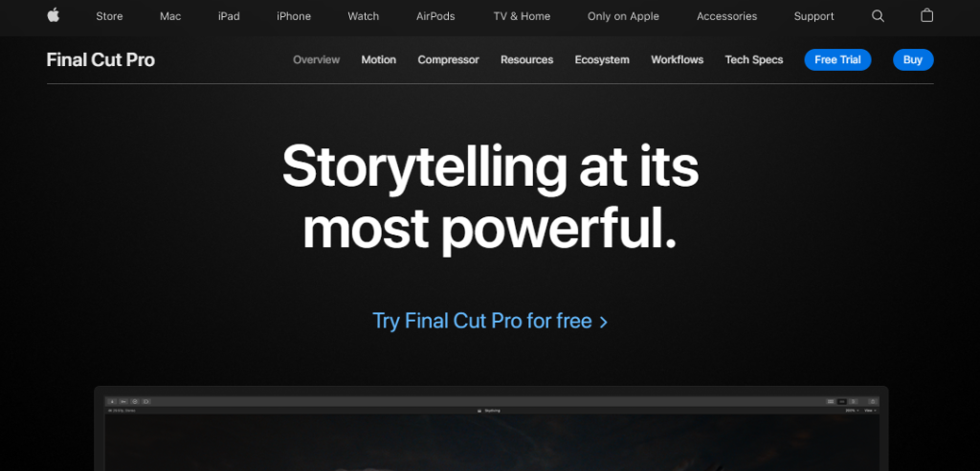Open the shopping bag icon
The height and width of the screenshot is (471, 980).
pyautogui.click(x=926, y=15)
